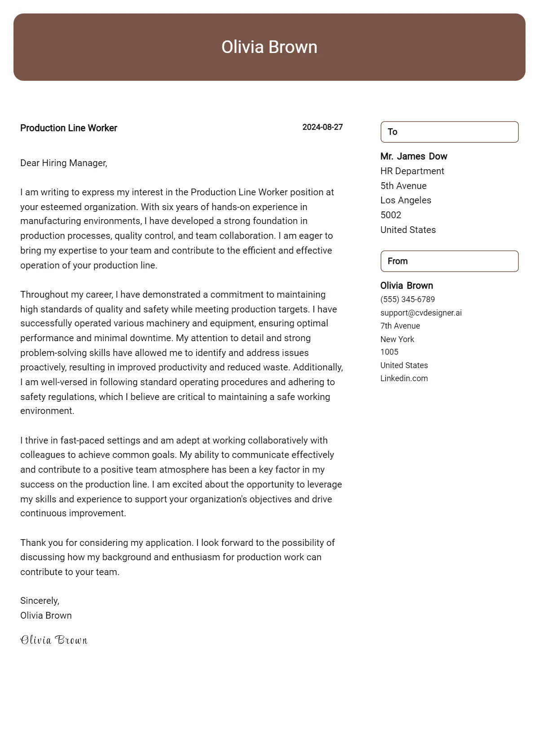
Task: Click the sender postal code 1005
Action: pos(389,352)
